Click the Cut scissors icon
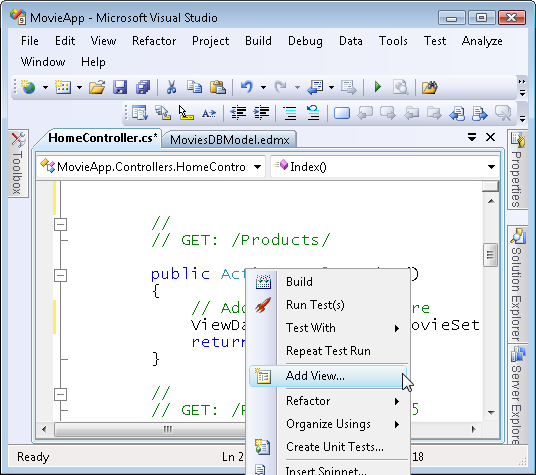536x475 pixels. (171, 87)
